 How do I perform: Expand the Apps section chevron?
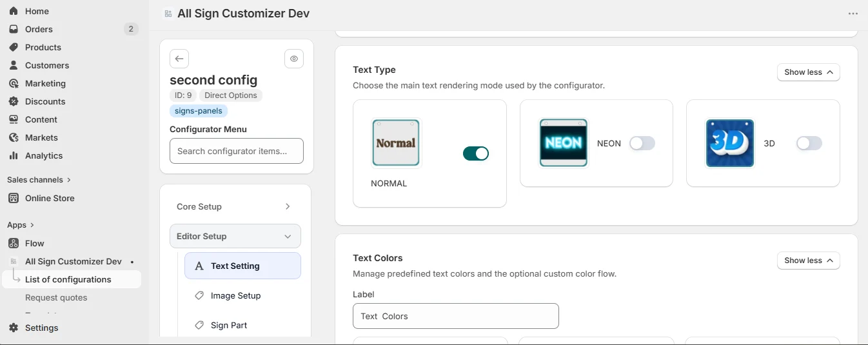tap(32, 225)
